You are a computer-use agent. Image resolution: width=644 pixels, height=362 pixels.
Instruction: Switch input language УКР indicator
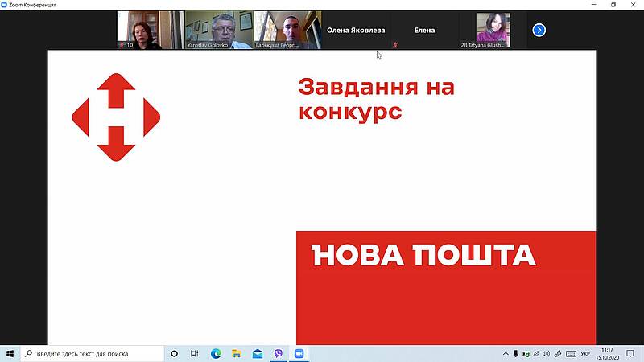585,353
